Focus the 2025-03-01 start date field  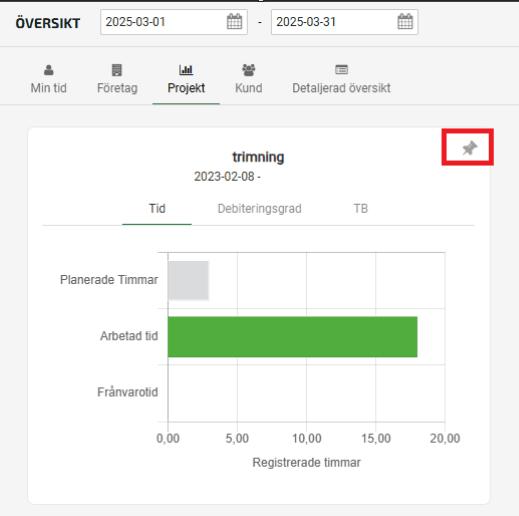click(x=174, y=22)
